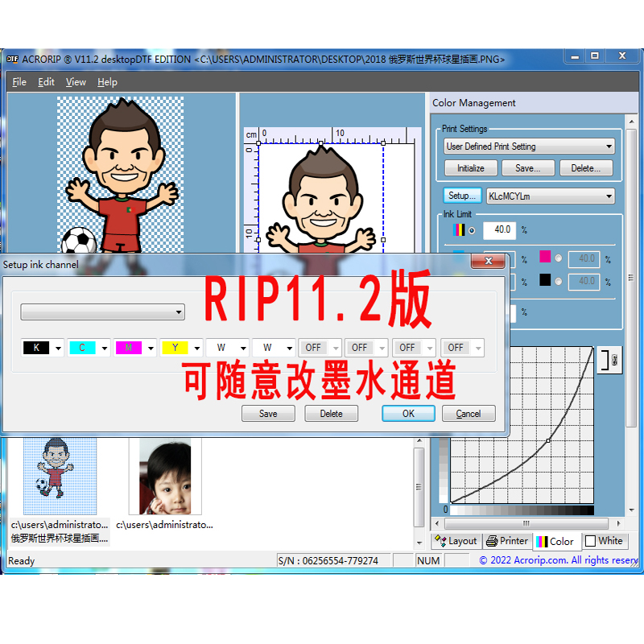Image resolution: width=644 pixels, height=644 pixels.
Task: Click the Printer tab printer icon
Action: pyautogui.click(x=492, y=541)
